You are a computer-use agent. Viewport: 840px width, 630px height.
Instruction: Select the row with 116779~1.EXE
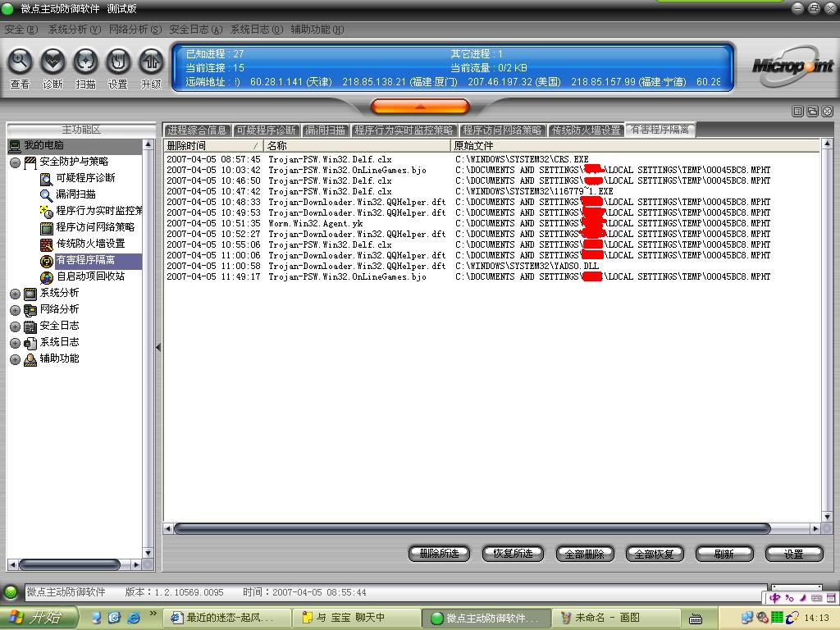491,191
